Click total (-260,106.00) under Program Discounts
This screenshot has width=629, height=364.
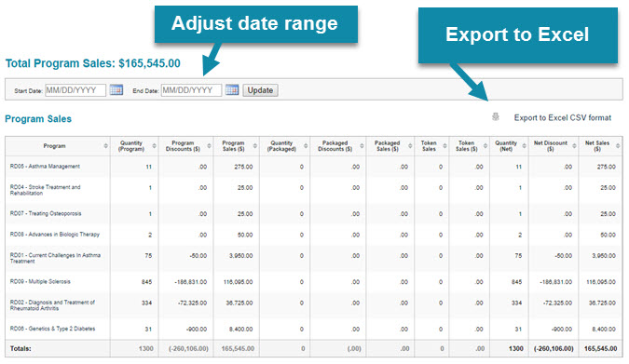[188, 349]
